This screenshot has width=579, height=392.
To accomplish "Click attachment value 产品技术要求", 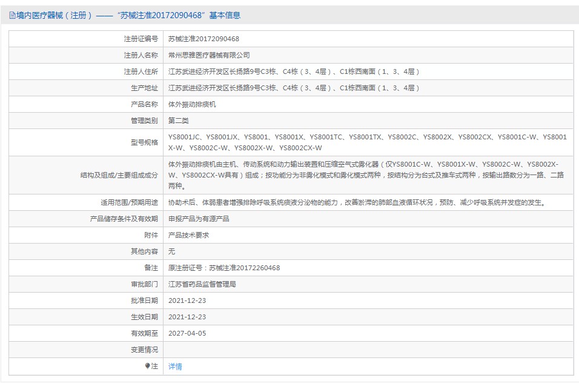I will tap(189, 235).
